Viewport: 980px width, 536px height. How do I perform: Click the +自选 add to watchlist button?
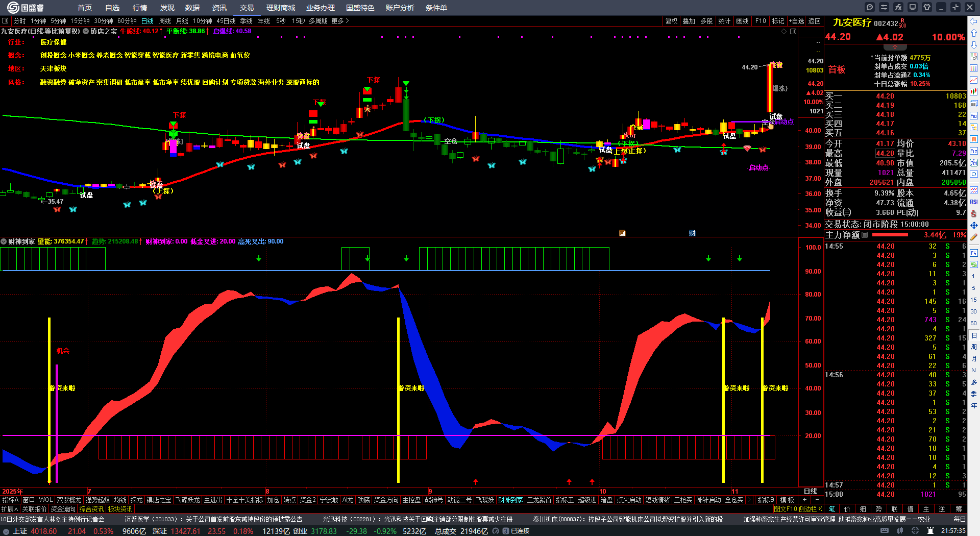[796, 21]
